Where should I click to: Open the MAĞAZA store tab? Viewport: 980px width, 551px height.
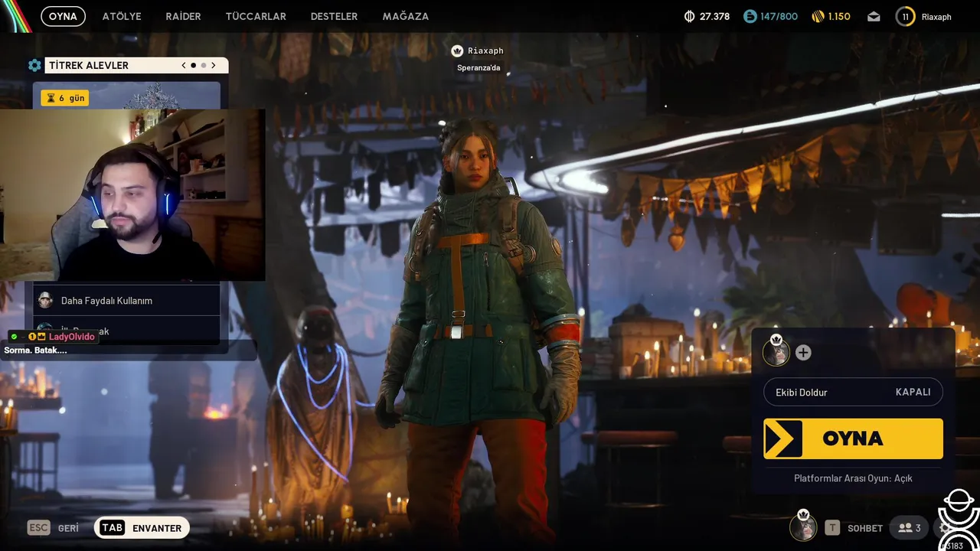point(405,16)
